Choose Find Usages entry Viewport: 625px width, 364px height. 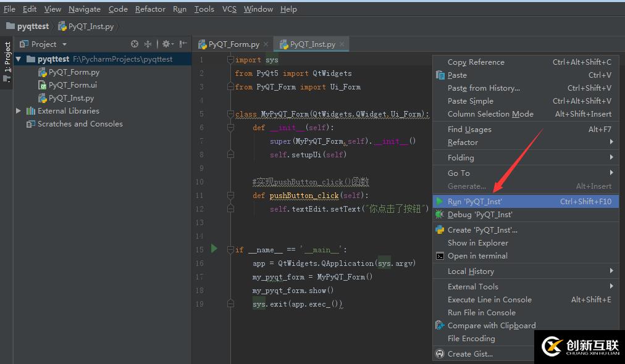[x=526, y=129]
